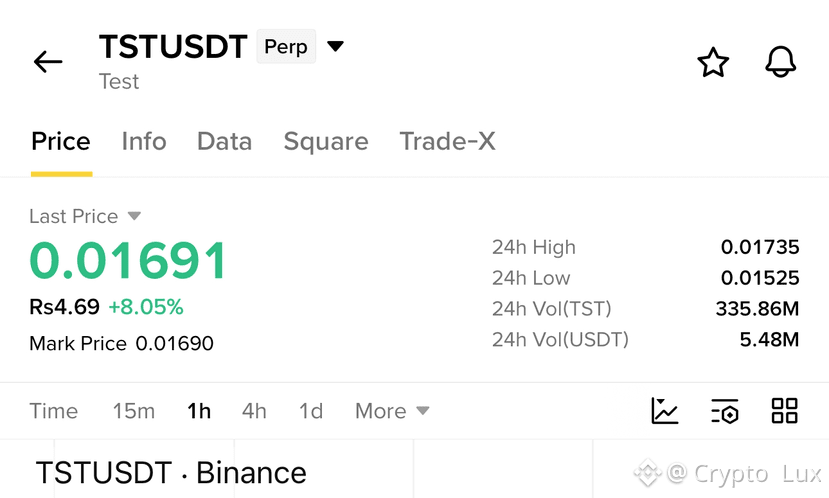Click the Perp contract label
Screen dimensions: 829x498
pos(286,47)
